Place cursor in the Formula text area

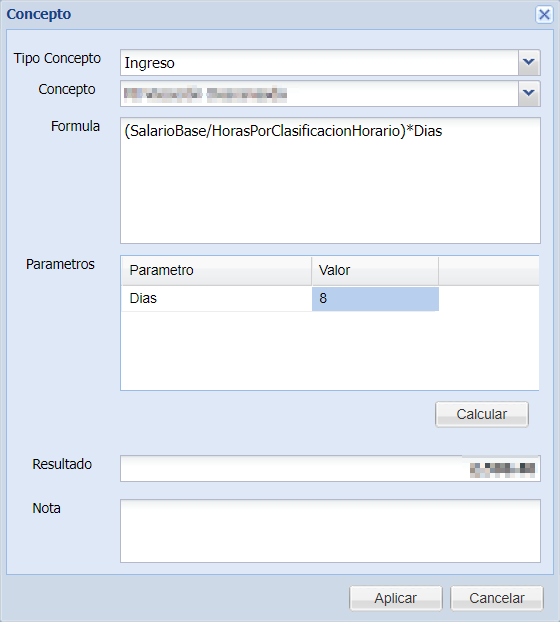click(330, 180)
